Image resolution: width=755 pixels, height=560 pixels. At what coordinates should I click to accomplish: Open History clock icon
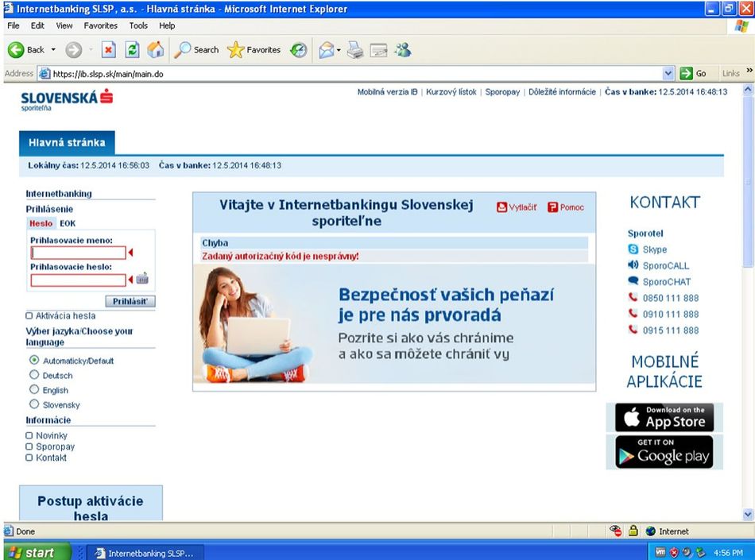click(299, 49)
